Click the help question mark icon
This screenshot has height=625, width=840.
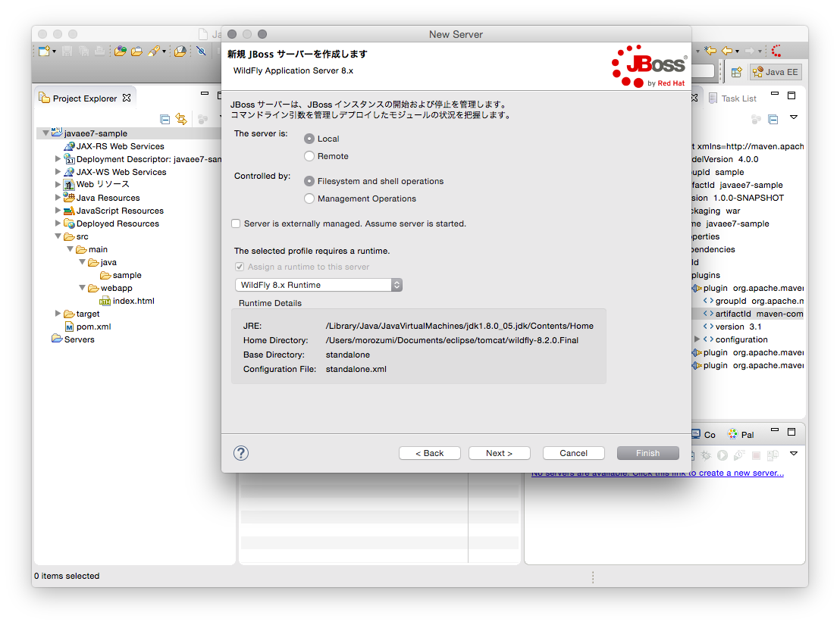tap(240, 452)
